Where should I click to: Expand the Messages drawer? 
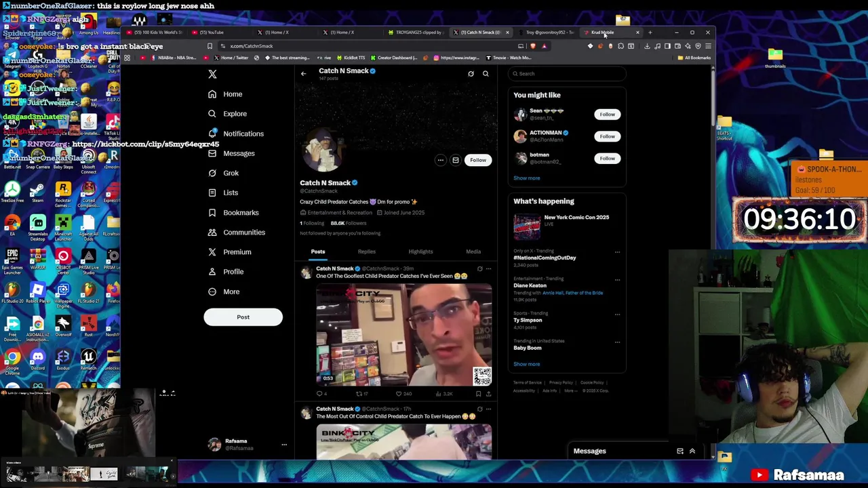(x=692, y=451)
